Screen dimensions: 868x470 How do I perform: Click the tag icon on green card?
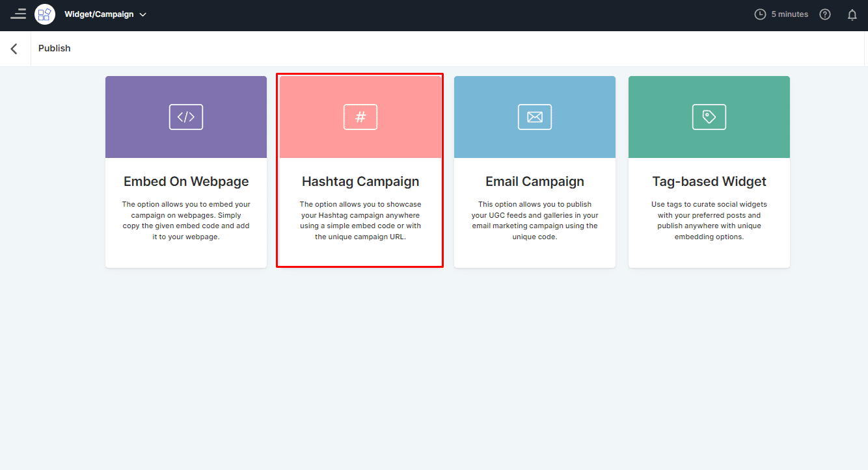coord(709,117)
